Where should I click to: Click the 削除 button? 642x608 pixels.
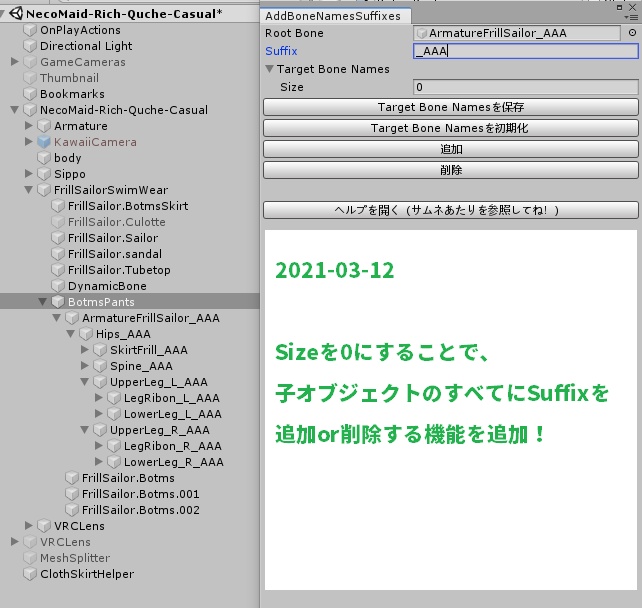(451, 170)
